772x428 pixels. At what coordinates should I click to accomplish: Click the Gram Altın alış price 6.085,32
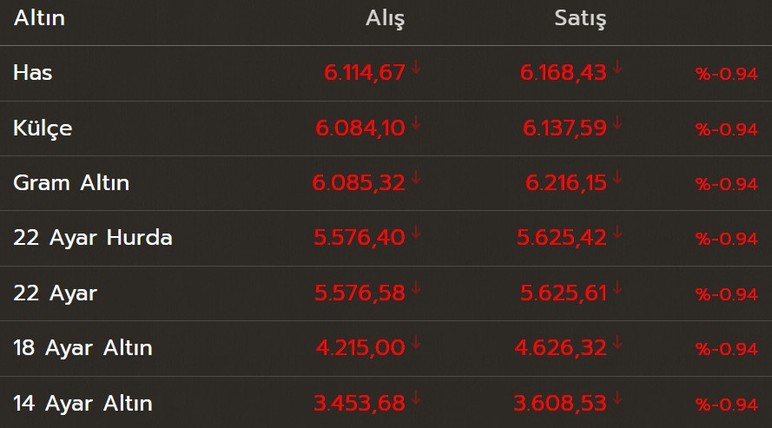pos(358,183)
